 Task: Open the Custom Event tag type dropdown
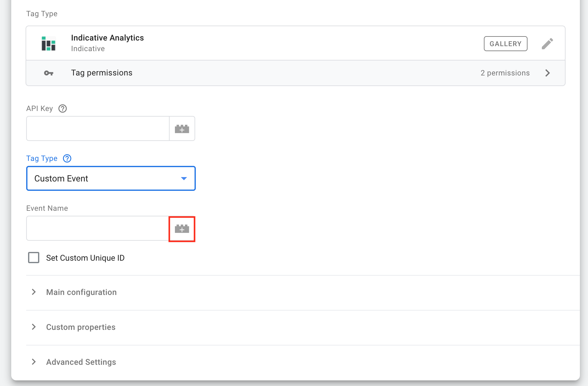pyautogui.click(x=111, y=178)
